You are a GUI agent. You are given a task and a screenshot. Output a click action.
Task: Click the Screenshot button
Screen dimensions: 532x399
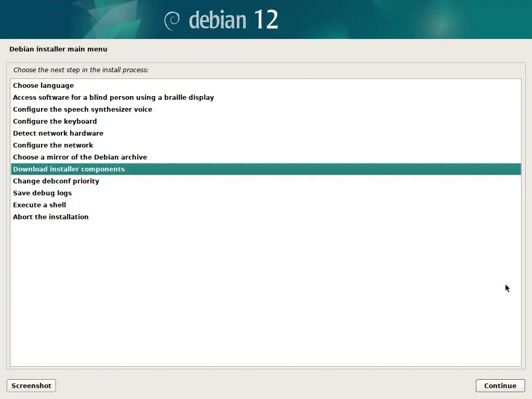31,386
